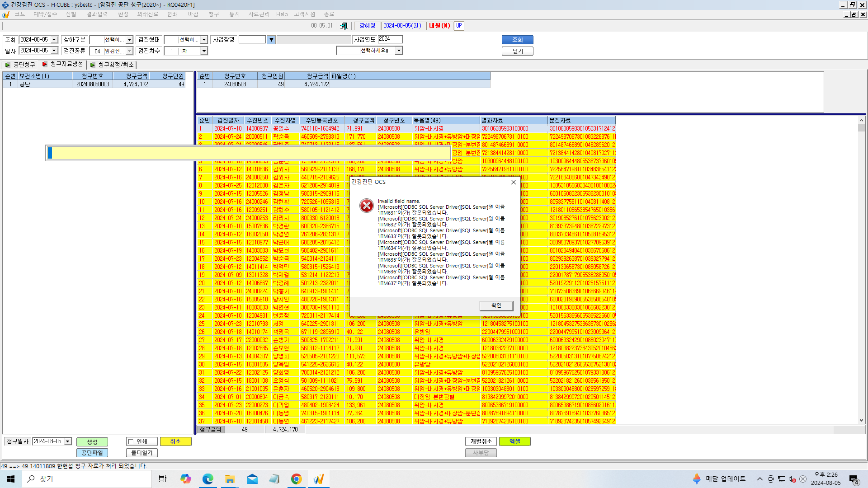Open Copilot from the taskbar
Viewport: 868px width, 488px height.
[185, 479]
